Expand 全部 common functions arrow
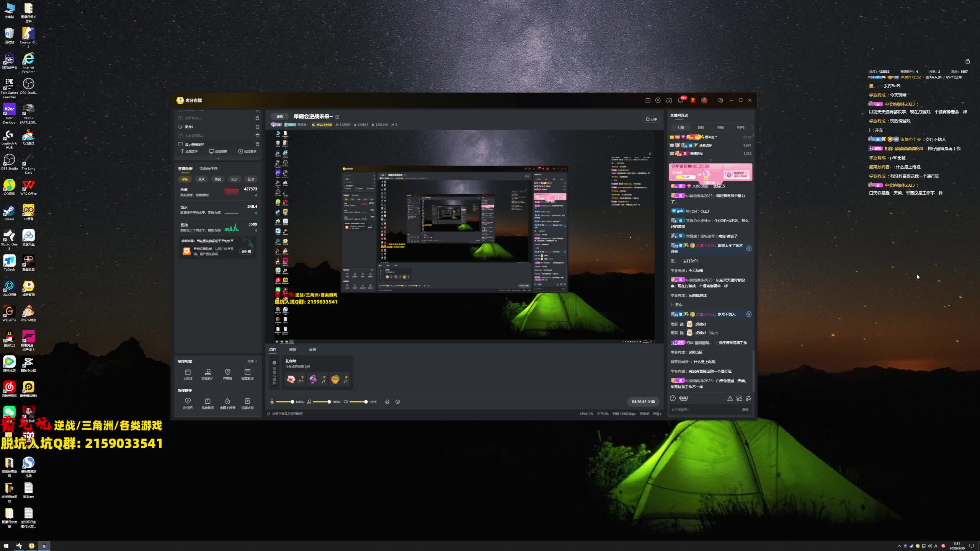Viewport: 980px width, 551px height. coord(252,361)
